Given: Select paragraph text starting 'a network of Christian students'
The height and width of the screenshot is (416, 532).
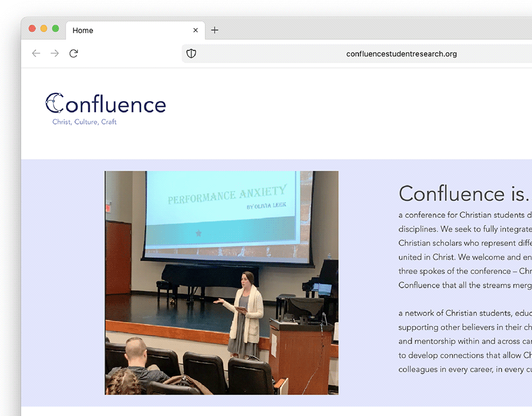Looking at the screenshot, I should [x=465, y=341].
